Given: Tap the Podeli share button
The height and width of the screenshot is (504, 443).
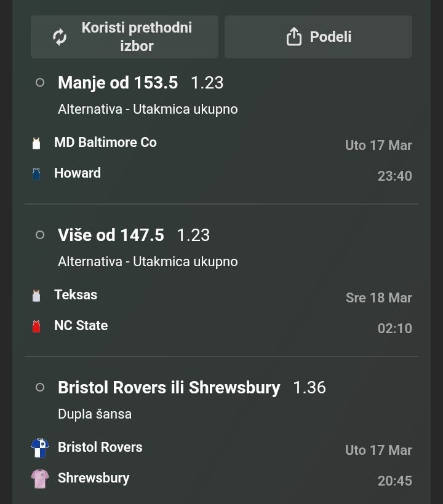Looking at the screenshot, I should (318, 37).
